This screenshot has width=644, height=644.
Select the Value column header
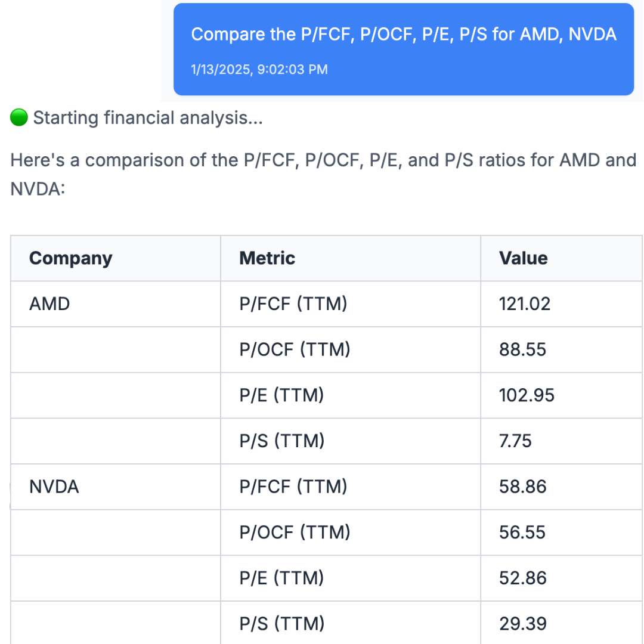point(523,258)
